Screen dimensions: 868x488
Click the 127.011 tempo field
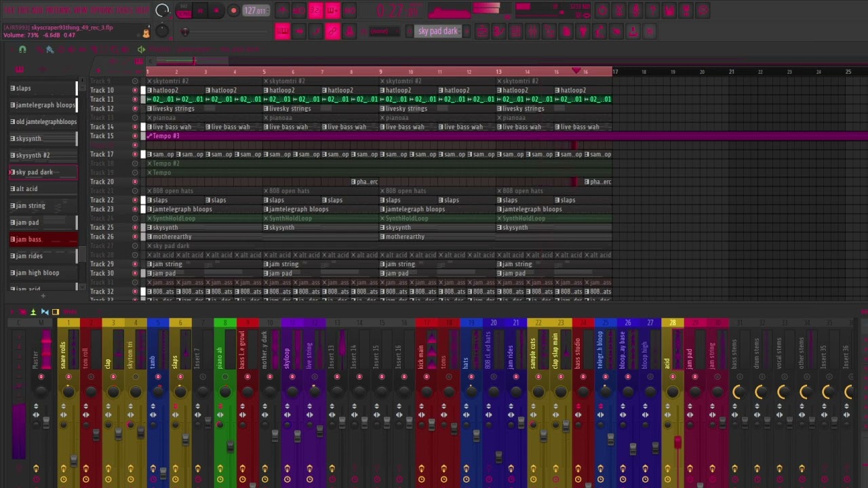[255, 10]
